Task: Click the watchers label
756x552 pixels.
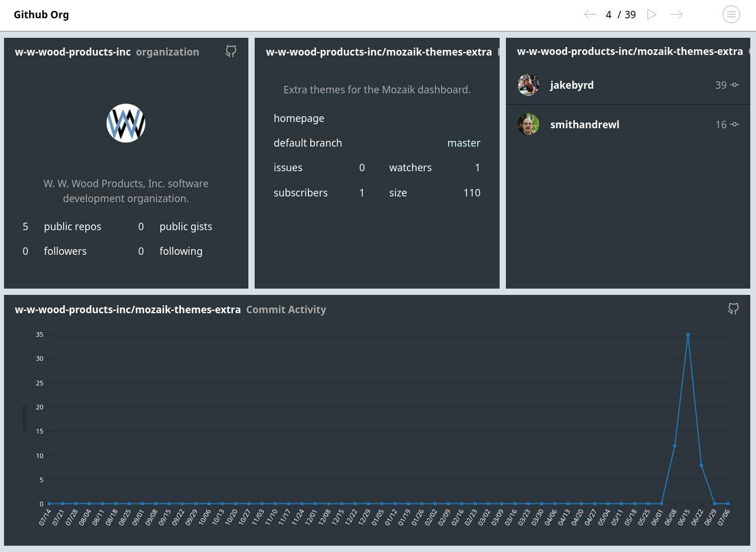Action: pos(410,167)
